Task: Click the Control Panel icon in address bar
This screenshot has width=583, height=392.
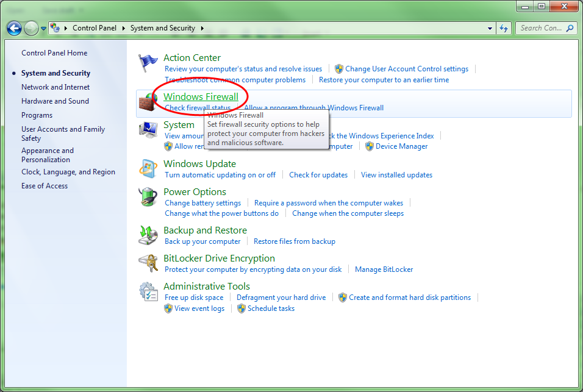Action: (x=55, y=28)
